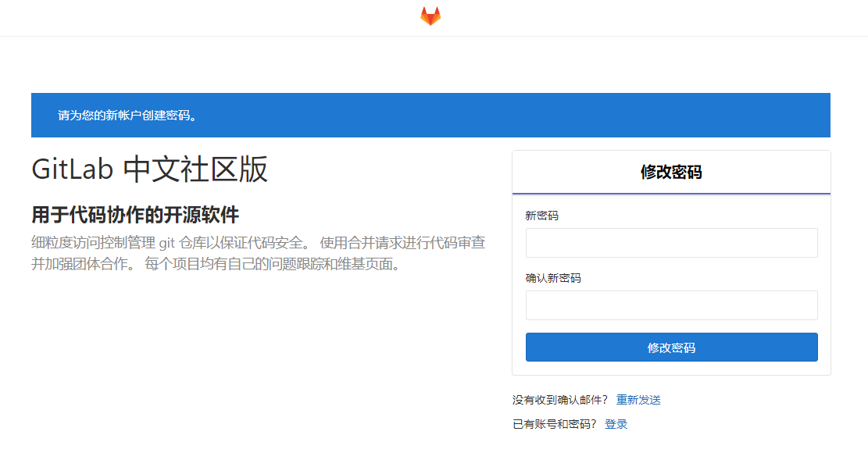Select the text 已有账号和密码?

point(554,424)
